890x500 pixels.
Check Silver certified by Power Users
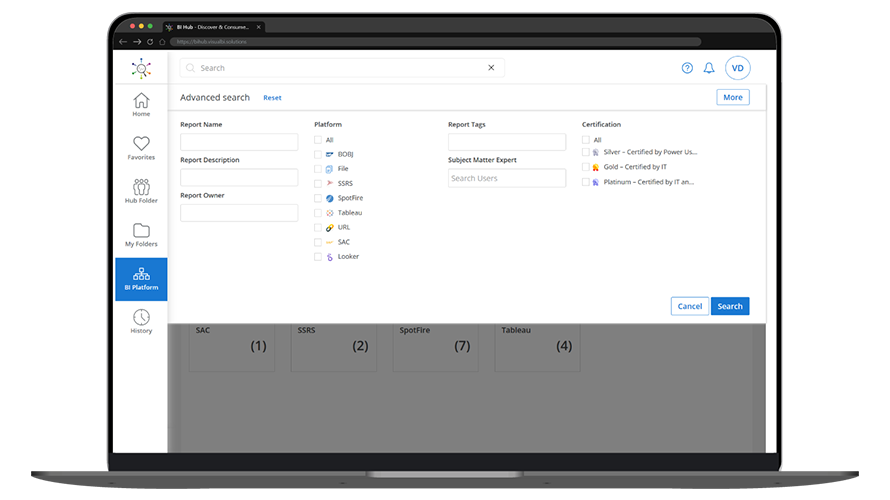586,152
